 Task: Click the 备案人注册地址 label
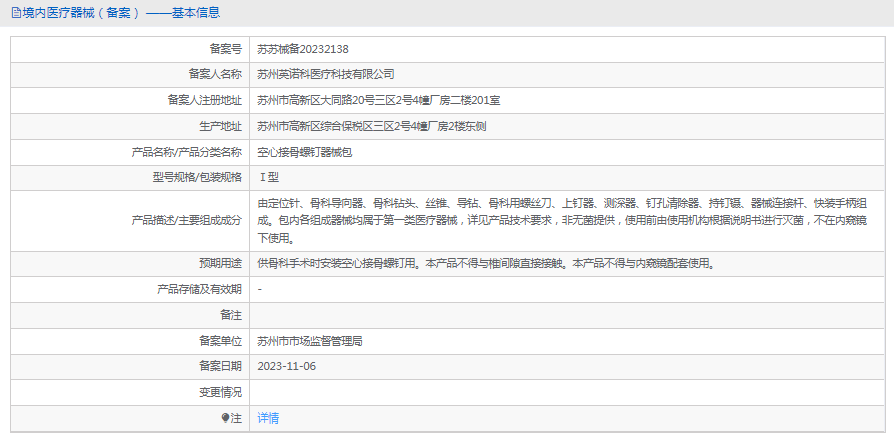coord(205,100)
